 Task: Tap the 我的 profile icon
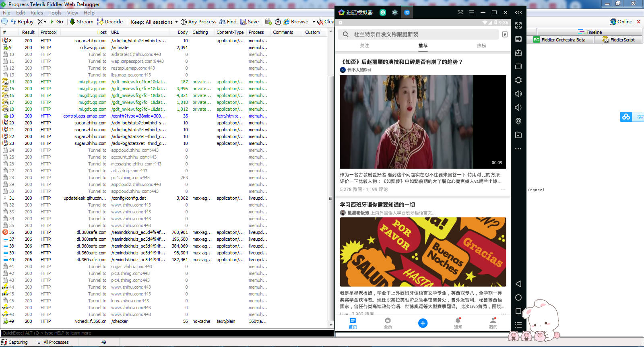pyautogui.click(x=493, y=323)
